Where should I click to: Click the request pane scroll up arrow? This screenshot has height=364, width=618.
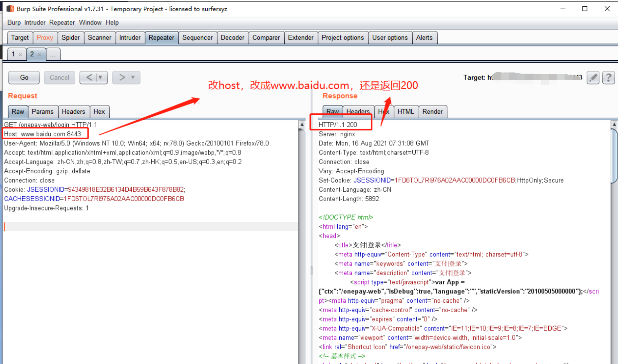(x=302, y=125)
